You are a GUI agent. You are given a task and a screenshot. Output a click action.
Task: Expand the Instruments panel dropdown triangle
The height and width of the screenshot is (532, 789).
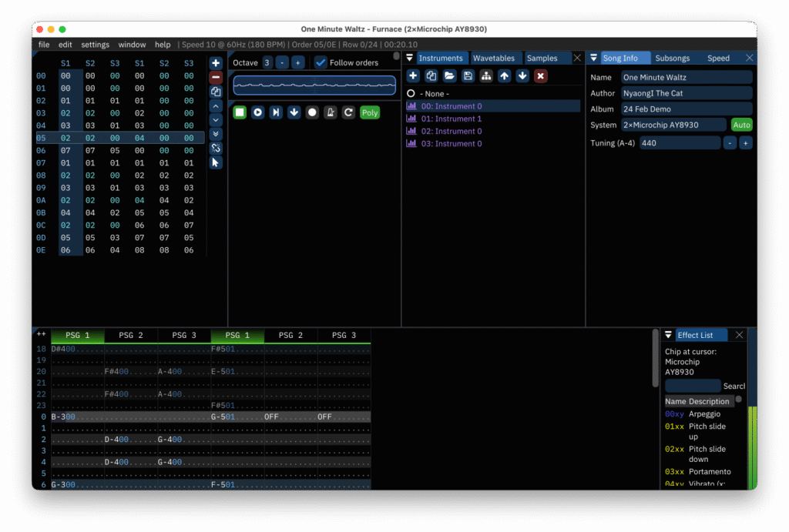(410, 59)
